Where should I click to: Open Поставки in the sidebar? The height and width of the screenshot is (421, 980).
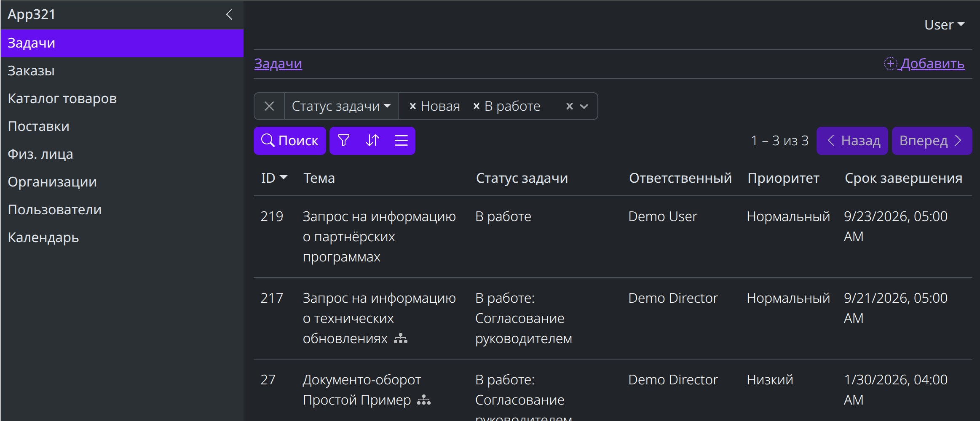[122, 126]
